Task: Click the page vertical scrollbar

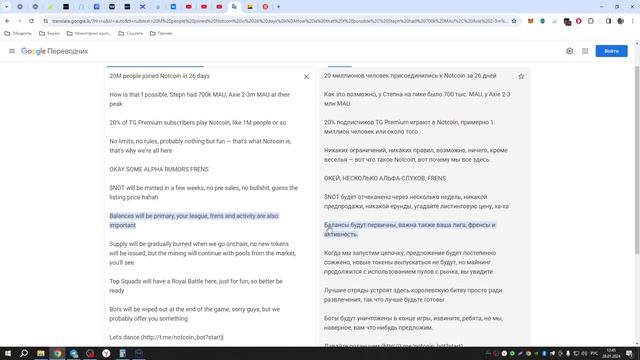Action: pyautogui.click(x=637, y=159)
